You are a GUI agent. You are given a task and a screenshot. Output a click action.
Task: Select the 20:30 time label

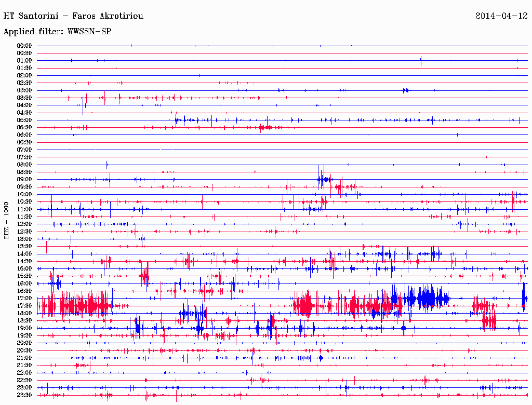24,350
